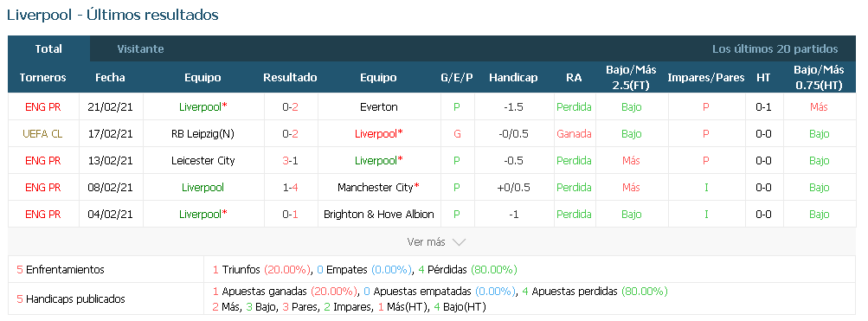This screenshot has height=321, width=868.
Task: Select the Handicap column header
Action: point(513,78)
